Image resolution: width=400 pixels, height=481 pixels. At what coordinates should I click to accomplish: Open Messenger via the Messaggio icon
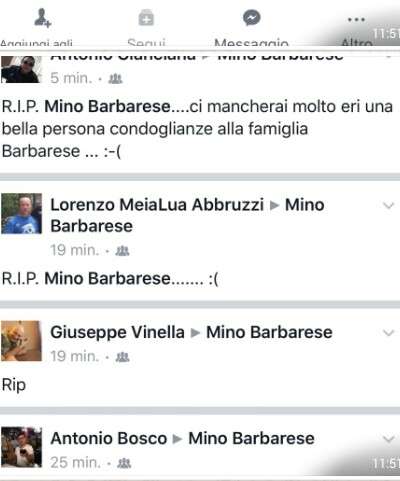(251, 18)
